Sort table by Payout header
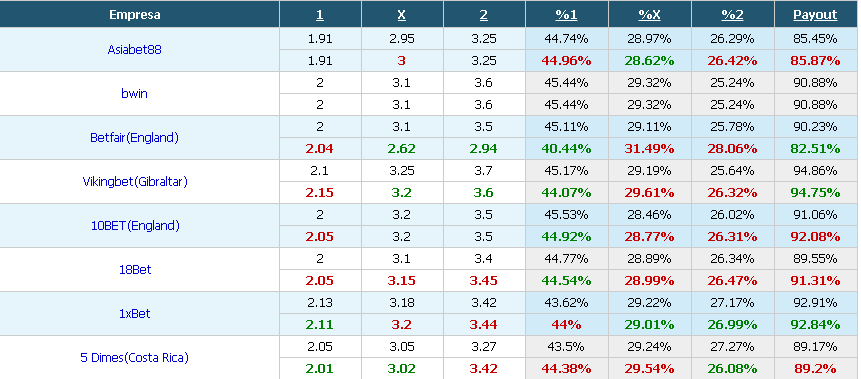The image size is (861, 379). point(815,15)
